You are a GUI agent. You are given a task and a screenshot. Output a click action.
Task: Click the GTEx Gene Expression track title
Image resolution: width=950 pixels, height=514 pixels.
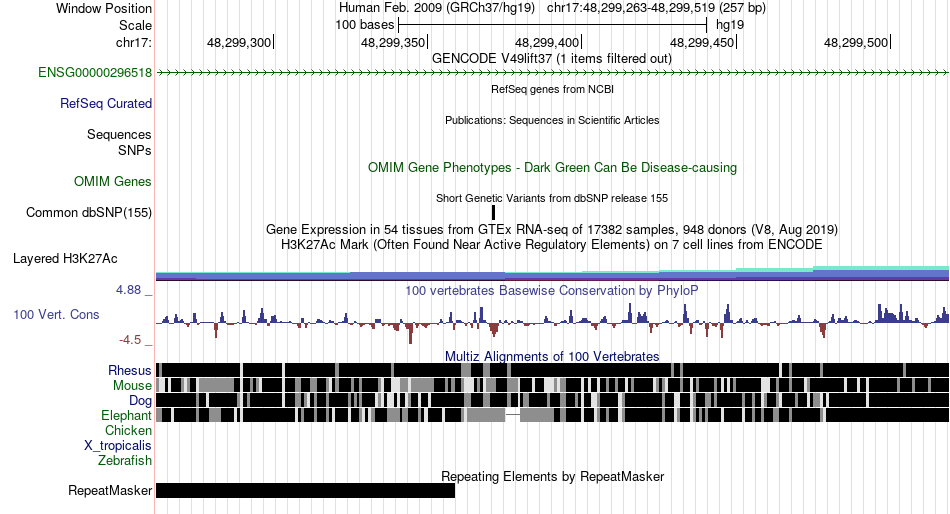552,230
